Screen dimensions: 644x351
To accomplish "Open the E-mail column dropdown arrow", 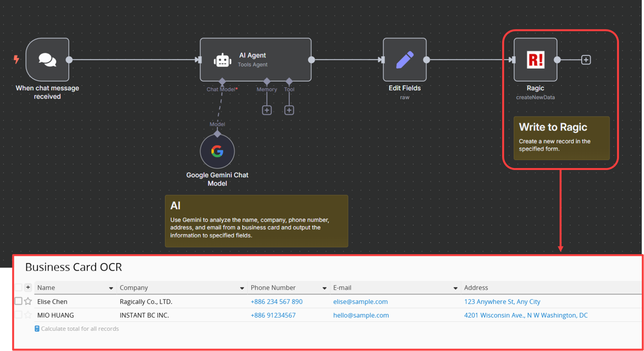I will pyautogui.click(x=456, y=288).
